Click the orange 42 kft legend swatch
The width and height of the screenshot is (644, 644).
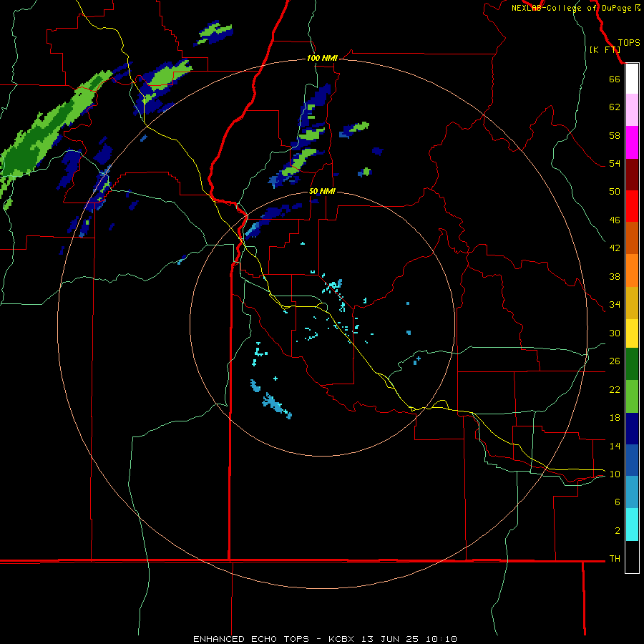pyautogui.click(x=632, y=270)
